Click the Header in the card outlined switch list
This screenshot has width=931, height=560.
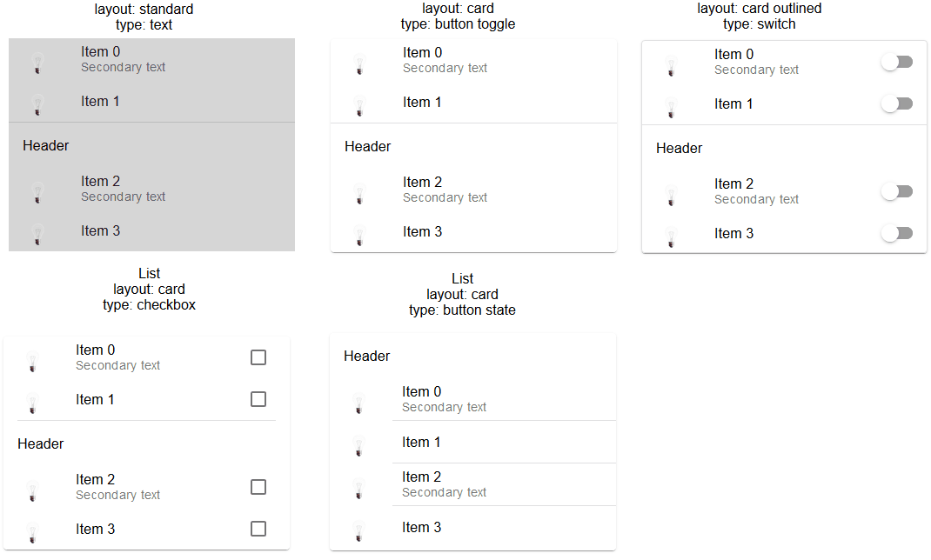[x=680, y=149]
